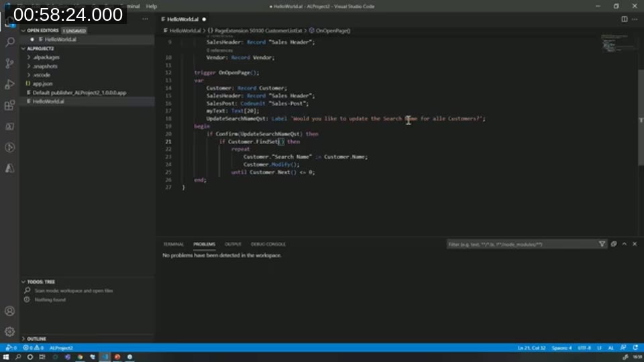Click Ln 21, Col 32 in status bar
The height and width of the screenshot is (362, 644).
click(531, 348)
